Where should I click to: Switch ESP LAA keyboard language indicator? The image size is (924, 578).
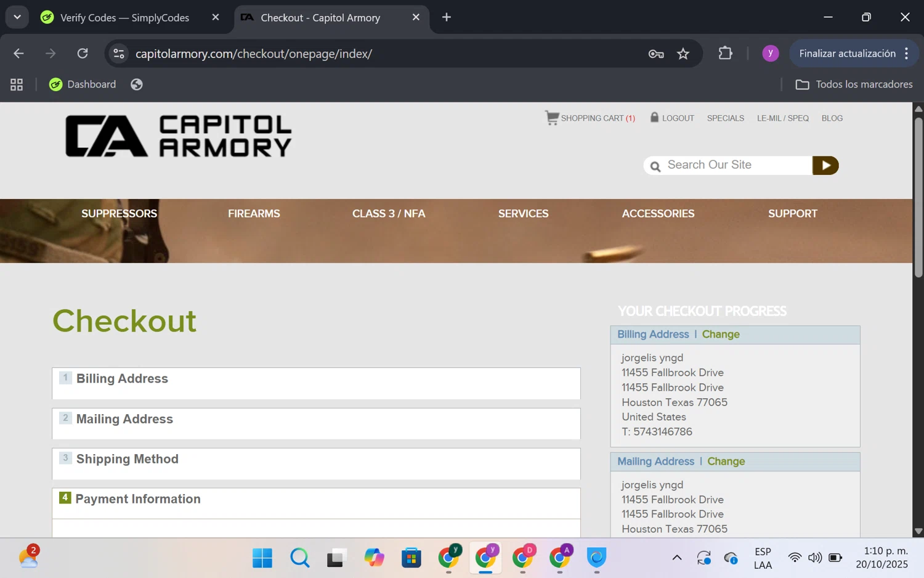763,558
